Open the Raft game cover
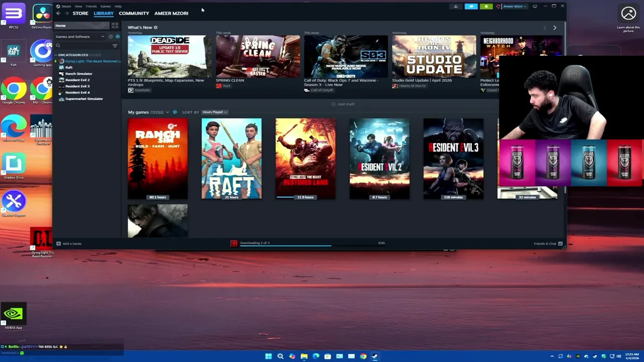Viewport: 644px width, 362px height. 231,158
